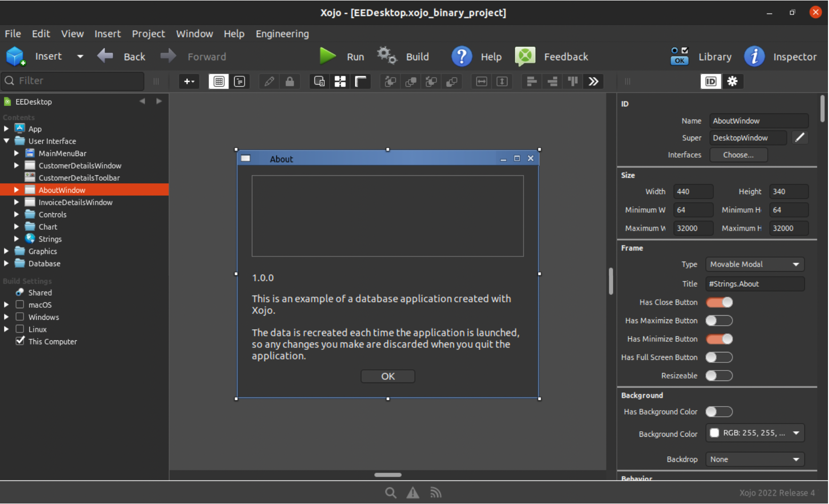Expand the App tree item
The image size is (829, 504).
click(x=6, y=129)
